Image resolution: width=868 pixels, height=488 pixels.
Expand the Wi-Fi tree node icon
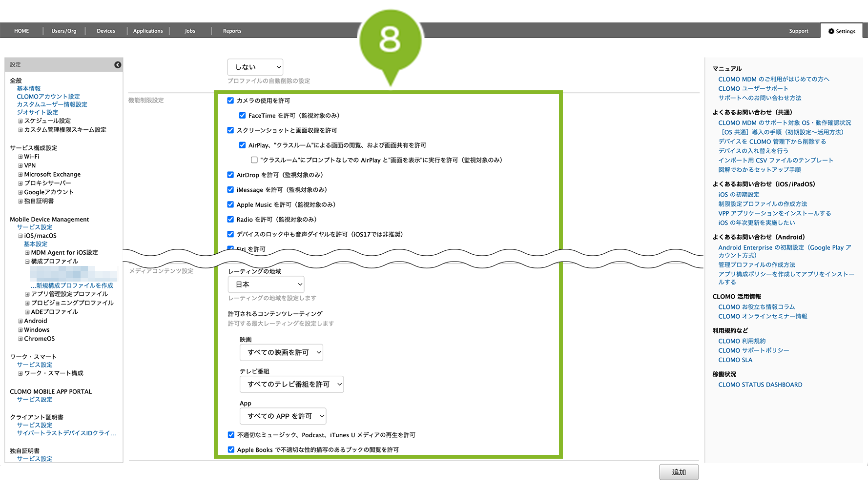(x=21, y=157)
